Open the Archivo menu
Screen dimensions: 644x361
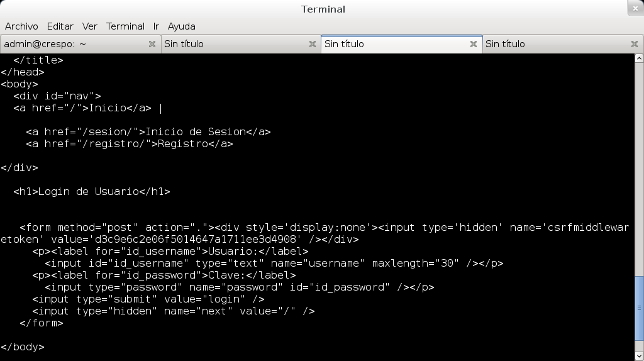(21, 26)
